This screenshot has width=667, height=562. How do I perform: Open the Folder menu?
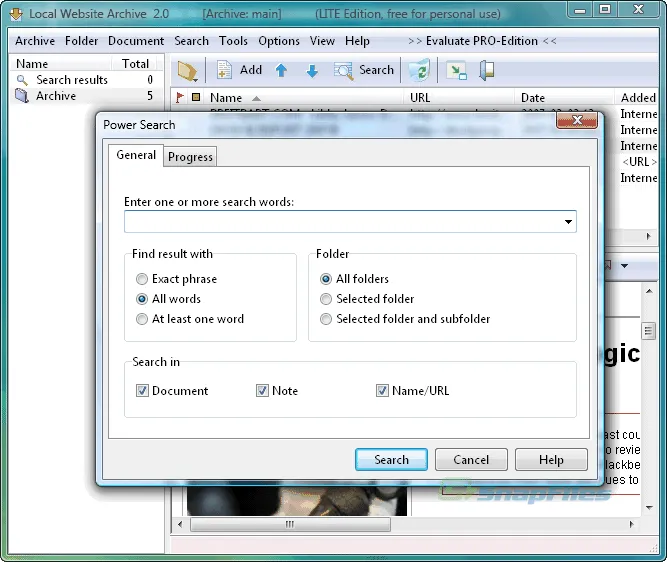pyautogui.click(x=81, y=41)
